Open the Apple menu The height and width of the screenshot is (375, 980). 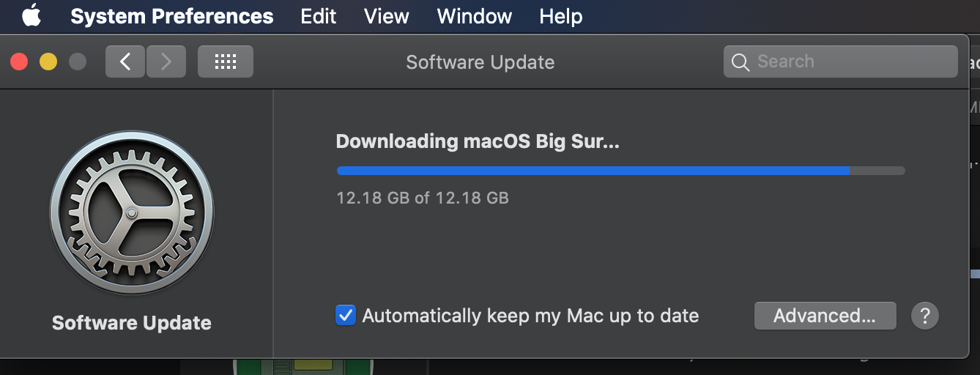(x=31, y=15)
